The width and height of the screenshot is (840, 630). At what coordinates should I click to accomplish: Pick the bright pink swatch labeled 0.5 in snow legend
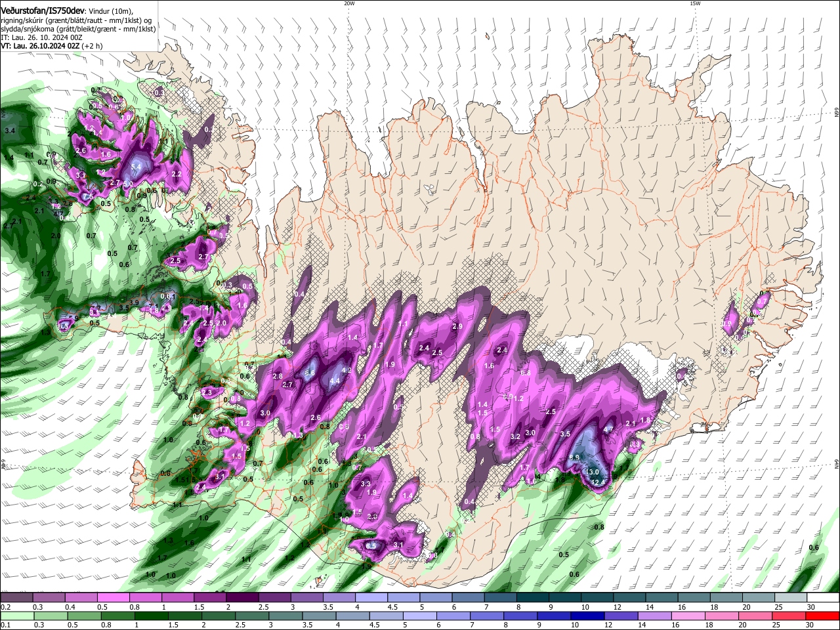click(114, 597)
